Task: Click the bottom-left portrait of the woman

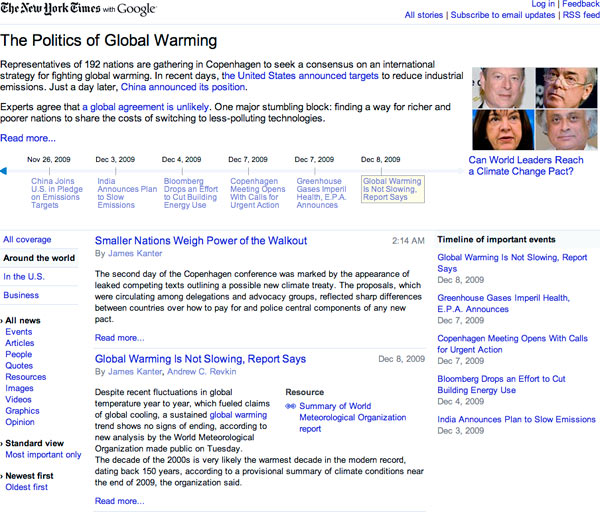Action: click(503, 130)
